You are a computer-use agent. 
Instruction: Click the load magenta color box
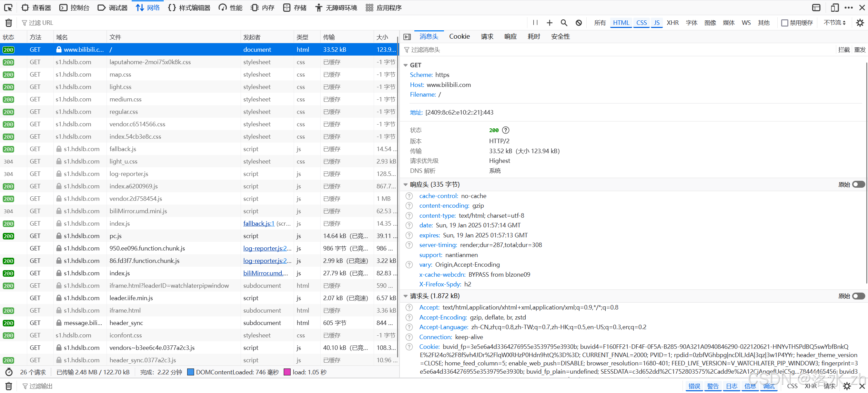click(287, 372)
